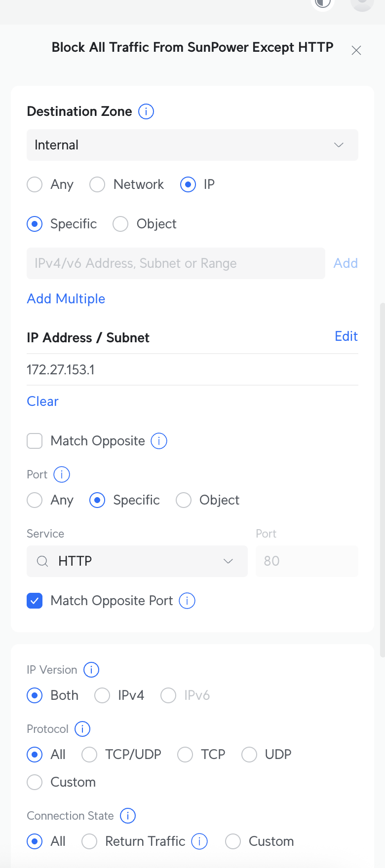385x868 pixels.
Task: Click the IP Version info icon
Action: click(x=91, y=670)
